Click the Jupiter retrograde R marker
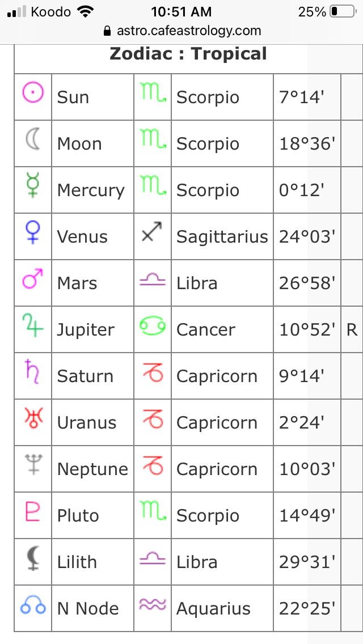Image resolution: width=363 pixels, height=644 pixels. coord(352,329)
